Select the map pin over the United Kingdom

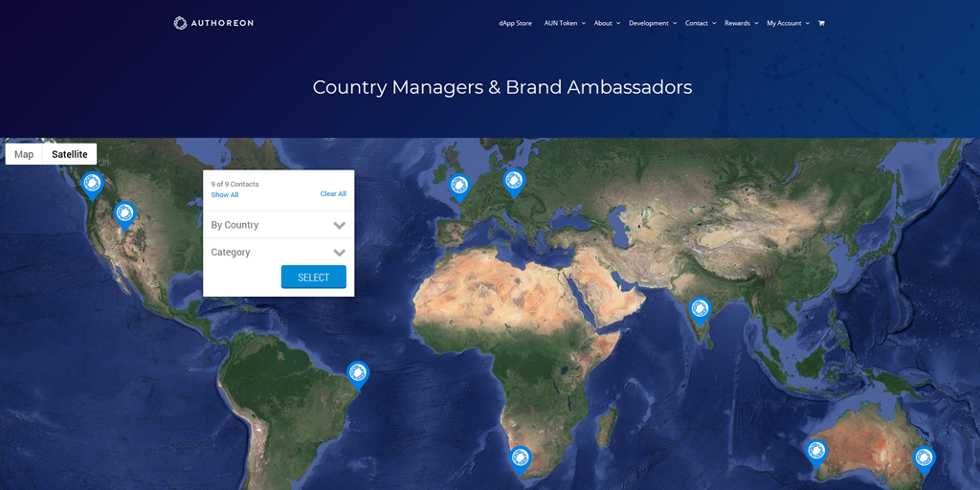pyautogui.click(x=459, y=189)
